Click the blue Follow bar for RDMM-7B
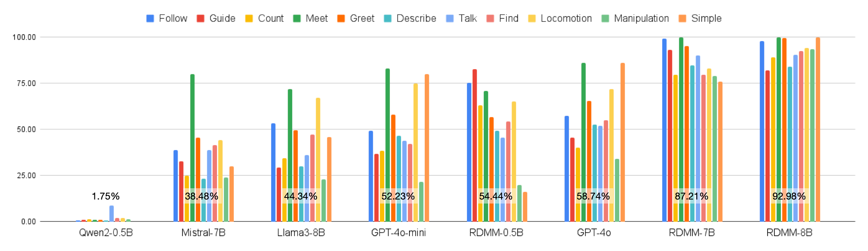The height and width of the screenshot is (251, 868). pyautogui.click(x=664, y=130)
